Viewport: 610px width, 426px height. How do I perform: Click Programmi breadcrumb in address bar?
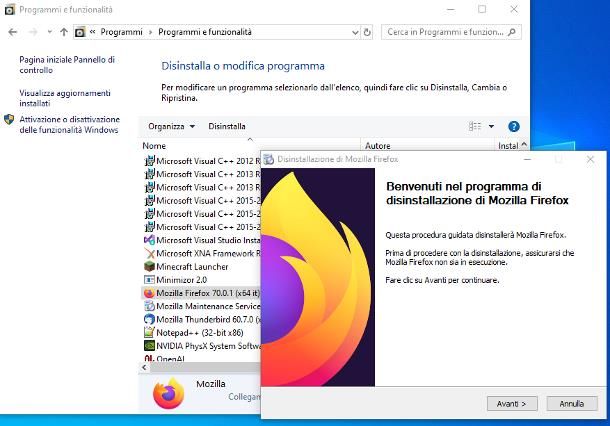point(121,32)
